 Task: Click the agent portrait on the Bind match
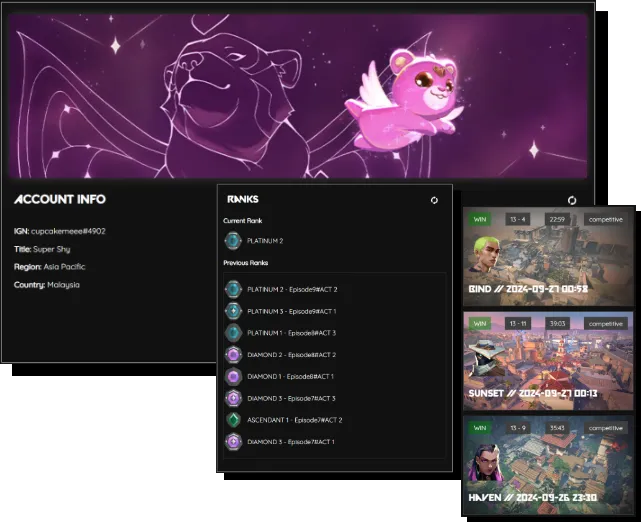click(x=485, y=254)
